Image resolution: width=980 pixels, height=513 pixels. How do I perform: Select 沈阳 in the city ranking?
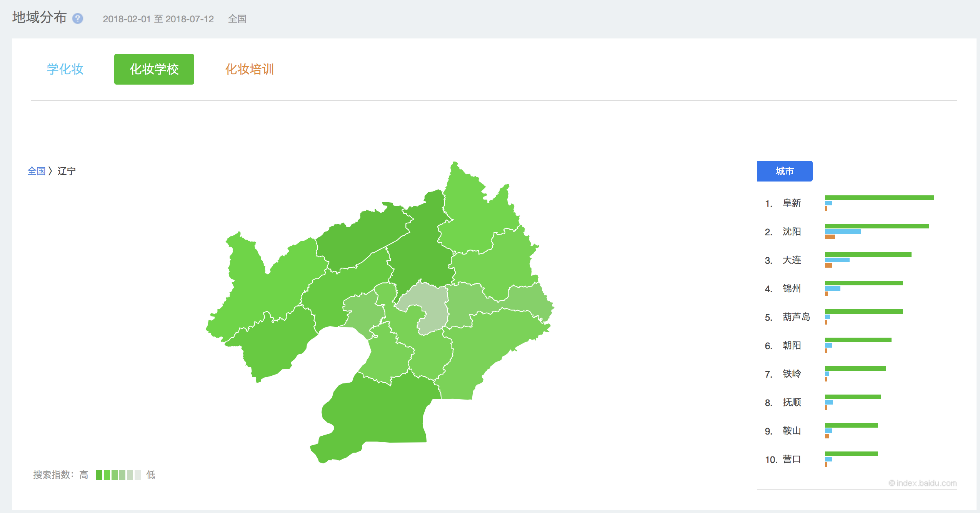pyautogui.click(x=792, y=232)
